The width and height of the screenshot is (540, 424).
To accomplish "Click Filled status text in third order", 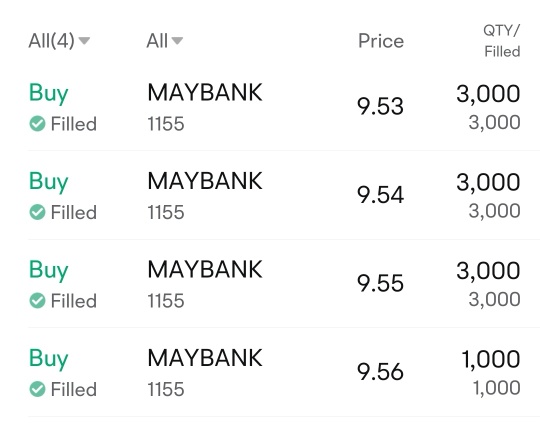I will pyautogui.click(x=74, y=301).
